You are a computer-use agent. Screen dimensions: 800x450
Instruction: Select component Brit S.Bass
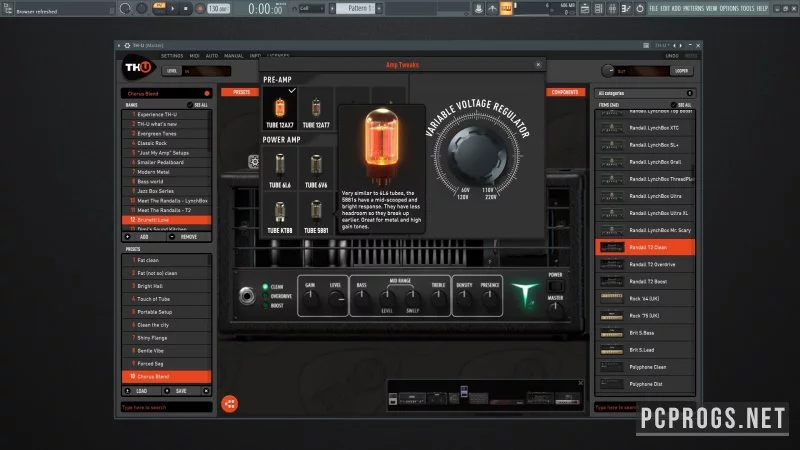[645, 333]
